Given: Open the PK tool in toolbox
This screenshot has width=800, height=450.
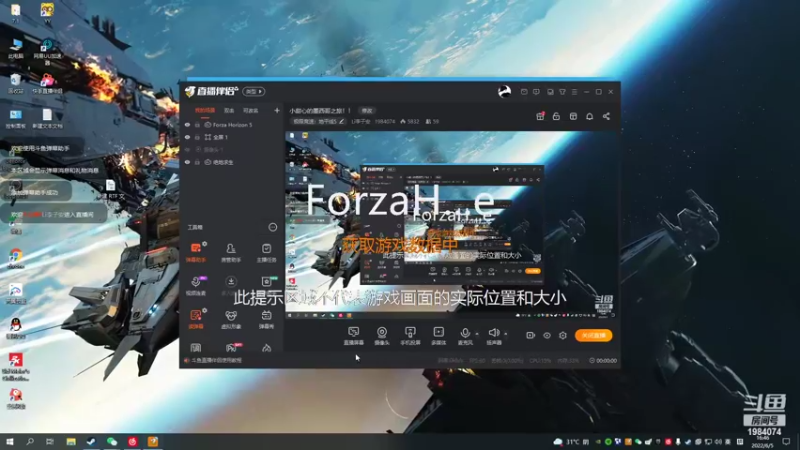Looking at the screenshot, I should pos(231,348).
